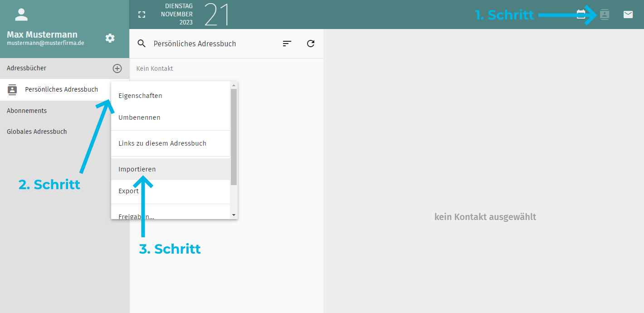
Task: Open the mail envelope icon
Action: [628, 15]
